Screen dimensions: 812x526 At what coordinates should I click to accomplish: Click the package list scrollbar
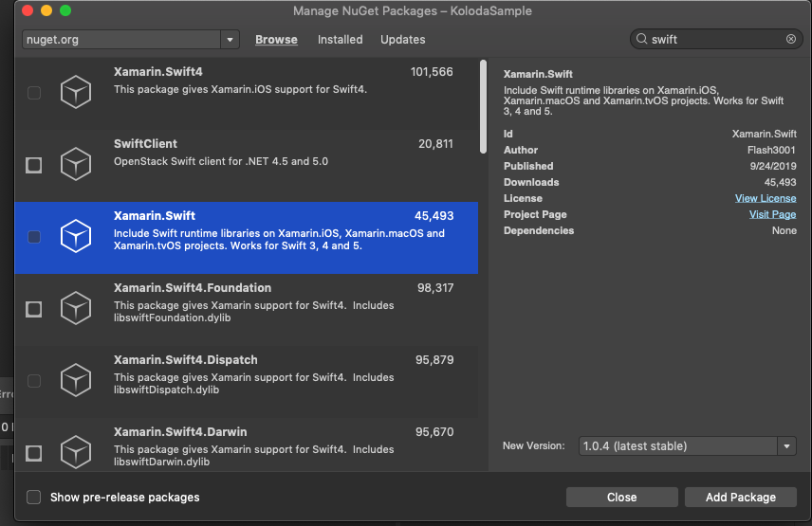483,106
